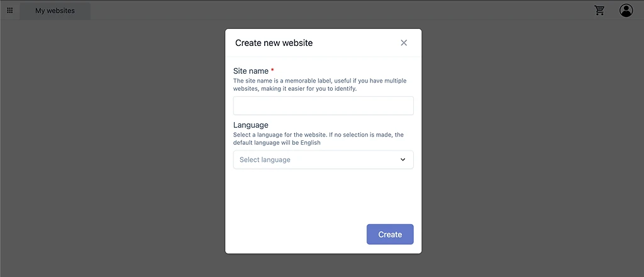Click the chevron arrow in language selector

tap(403, 160)
